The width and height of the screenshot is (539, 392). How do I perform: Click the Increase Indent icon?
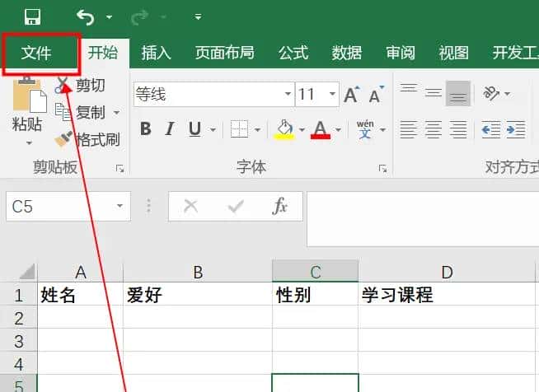pyautogui.click(x=516, y=129)
